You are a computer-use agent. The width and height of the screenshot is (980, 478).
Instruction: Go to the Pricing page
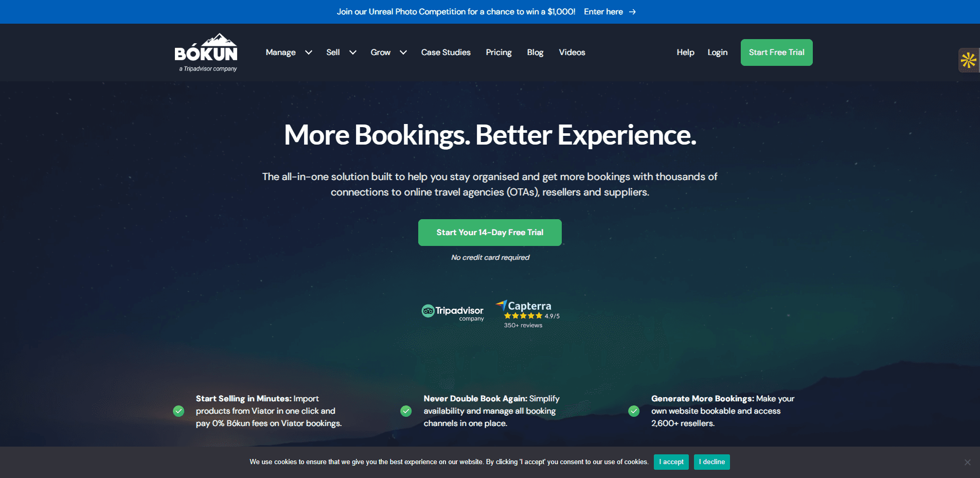coord(498,52)
